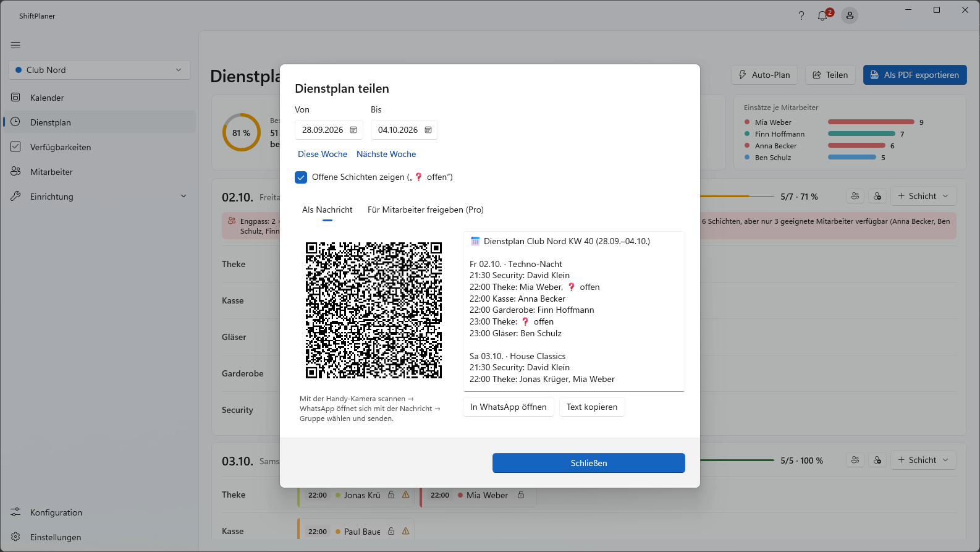The height and width of the screenshot is (552, 980).
Task: Open Konfiguration in sidebar
Action: (99, 512)
